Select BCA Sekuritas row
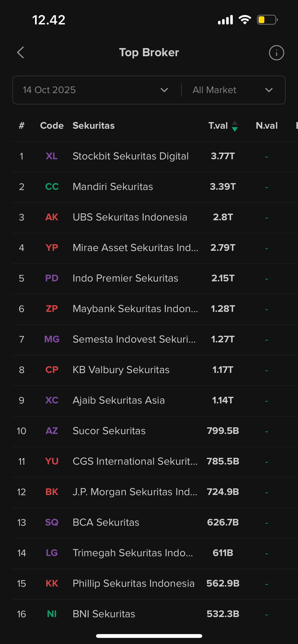Screen dimensions: 298x644 click(106, 522)
